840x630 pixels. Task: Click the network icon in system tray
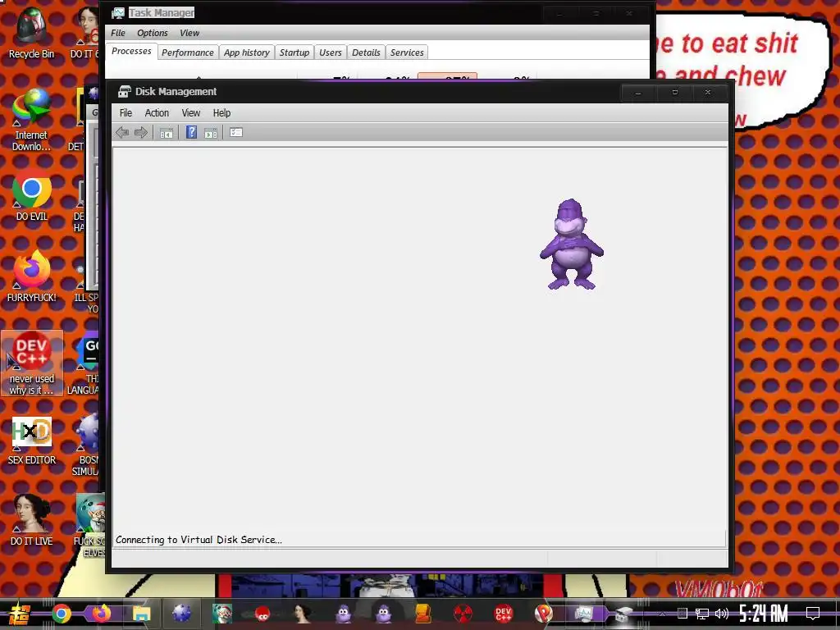pos(702,614)
